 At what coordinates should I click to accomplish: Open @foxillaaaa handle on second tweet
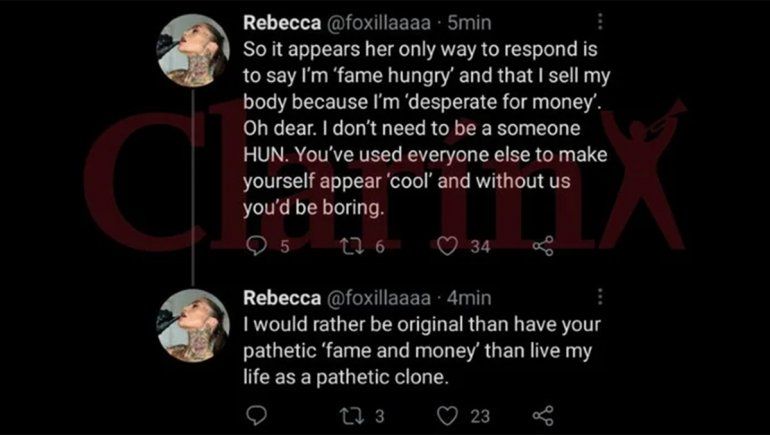click(x=375, y=297)
